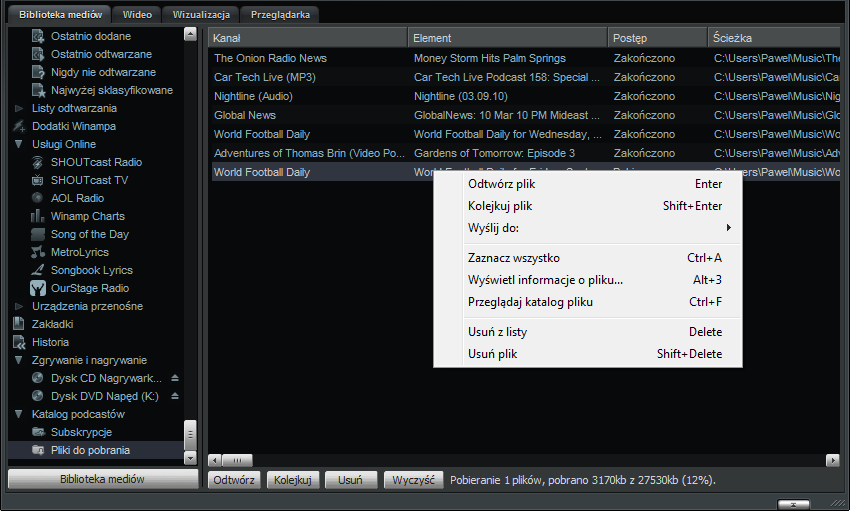850x511 pixels.
Task: Select Nightline (Audio) row
Action: click(x=526, y=96)
